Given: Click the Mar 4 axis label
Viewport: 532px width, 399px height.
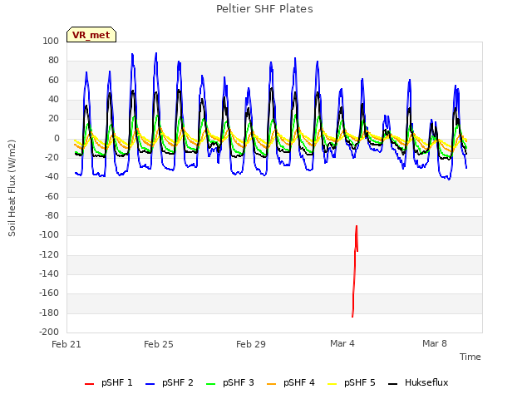Looking at the screenshot, I should (x=342, y=343).
